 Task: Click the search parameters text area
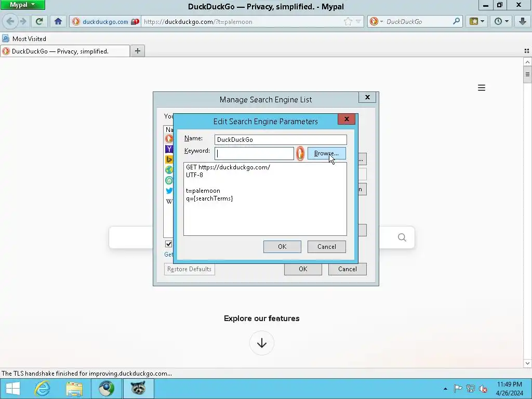pos(265,199)
